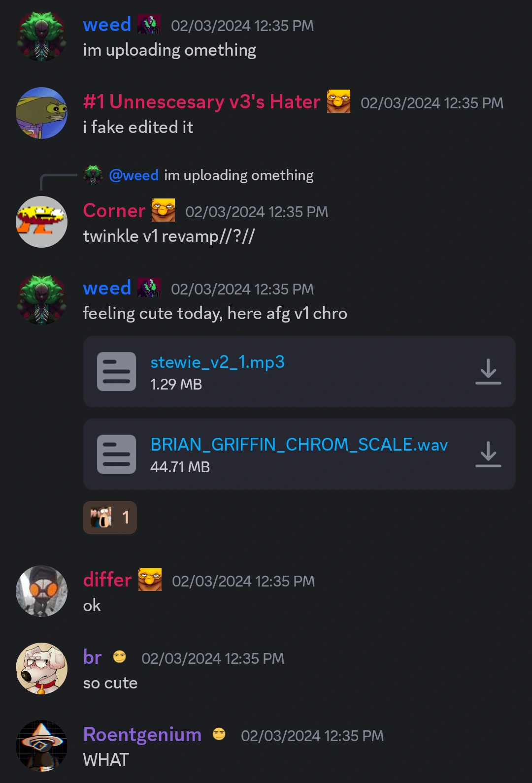Image resolution: width=532 pixels, height=783 pixels.
Task: Download the stewie_v2_1.mp3 file via arrow icon
Action: click(488, 371)
